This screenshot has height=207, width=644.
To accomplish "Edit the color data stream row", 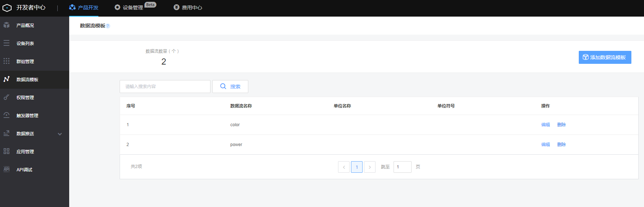I will pos(546,125).
